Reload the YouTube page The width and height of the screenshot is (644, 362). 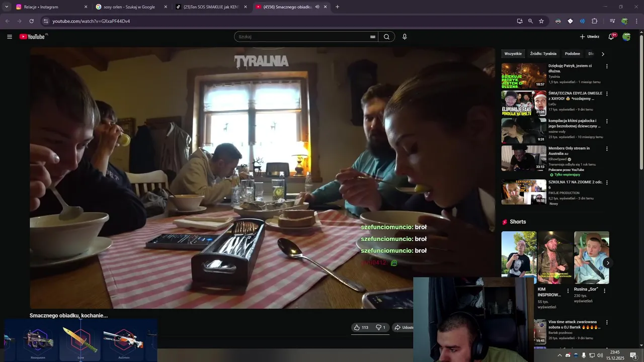[32, 21]
